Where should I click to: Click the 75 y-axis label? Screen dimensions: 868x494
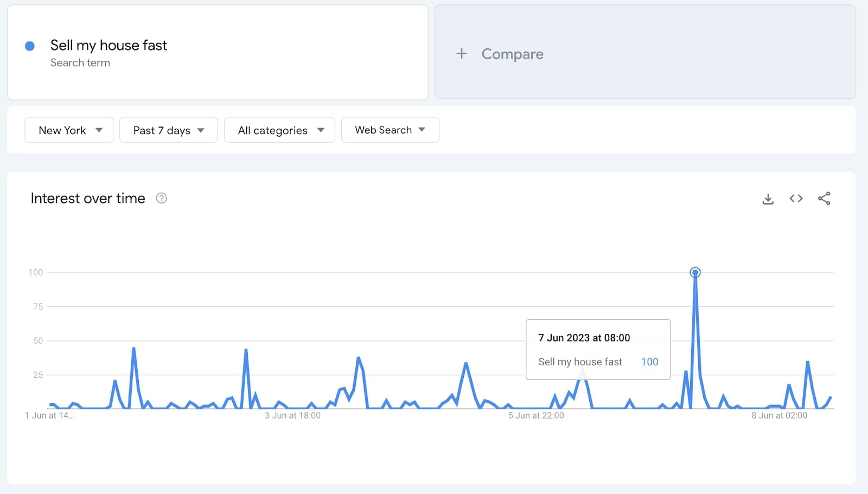(38, 307)
